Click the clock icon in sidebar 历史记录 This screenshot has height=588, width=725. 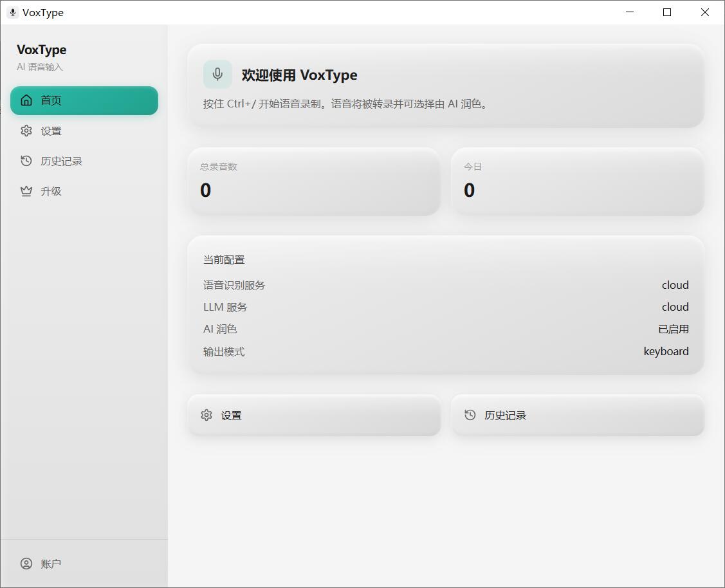tap(26, 161)
